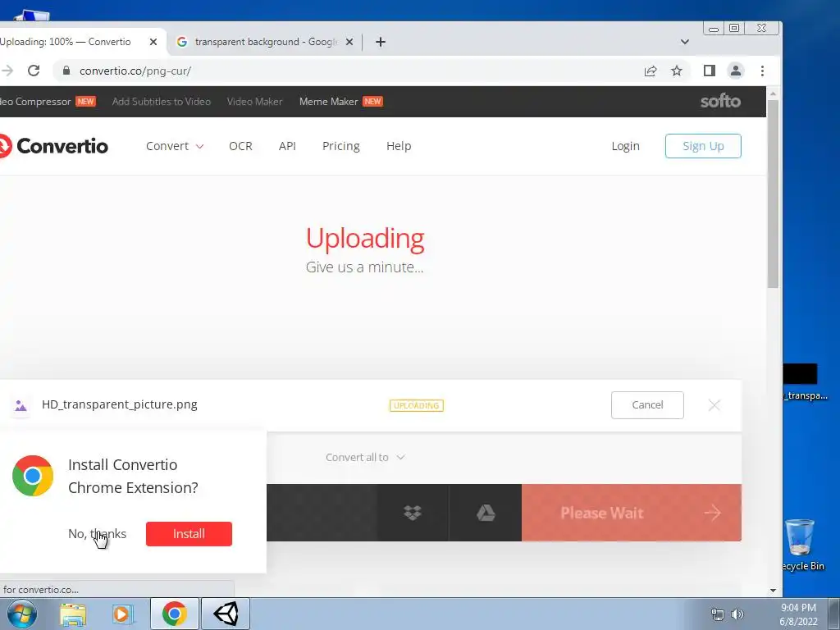Close the Uploading Convertio tab
The height and width of the screenshot is (630, 840).
(153, 42)
